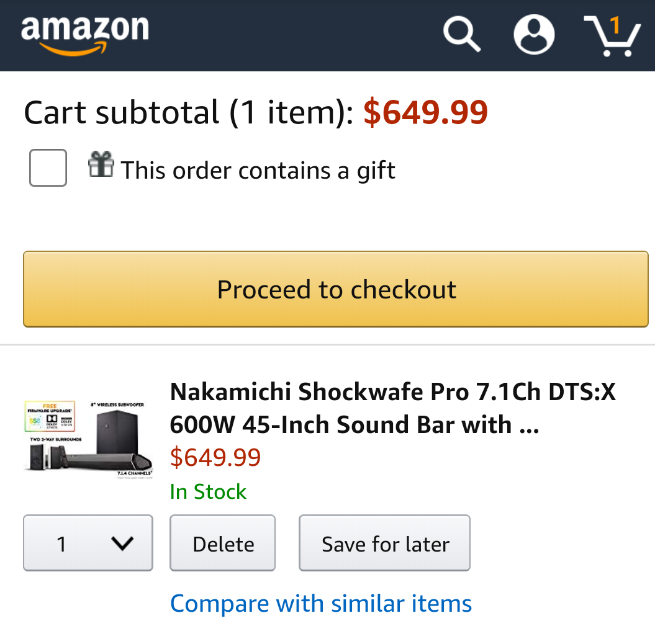Delete the Nakamichi sound bar from cart
Screen dimensions: 655x644
[223, 543]
